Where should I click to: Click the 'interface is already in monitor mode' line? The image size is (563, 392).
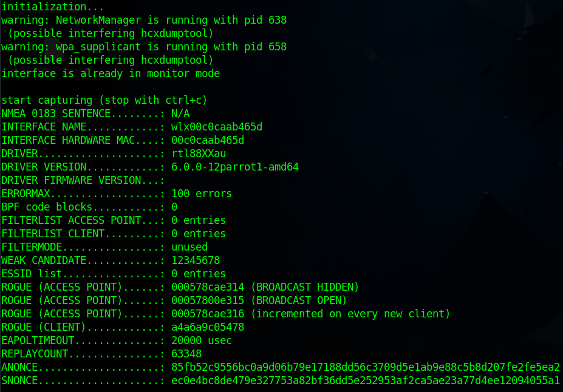(x=111, y=73)
